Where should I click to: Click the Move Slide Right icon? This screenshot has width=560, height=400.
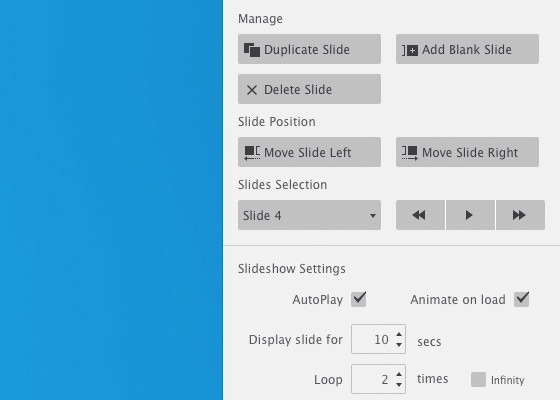pos(410,153)
